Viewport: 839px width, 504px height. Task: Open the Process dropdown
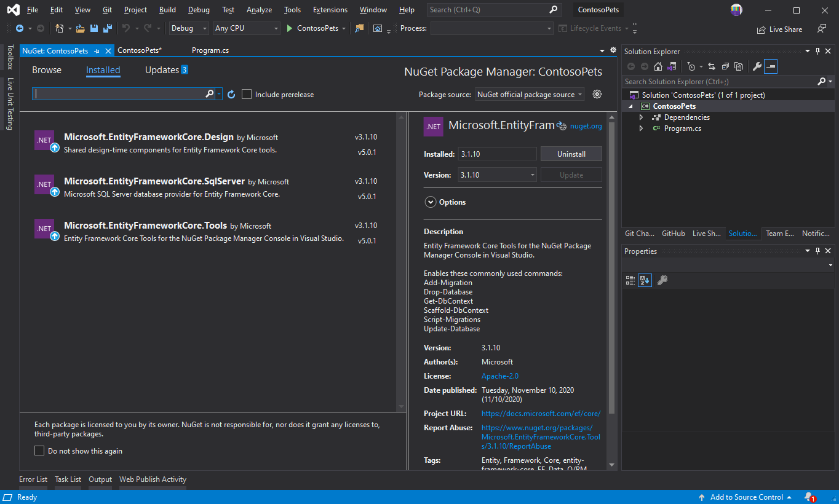[492, 28]
